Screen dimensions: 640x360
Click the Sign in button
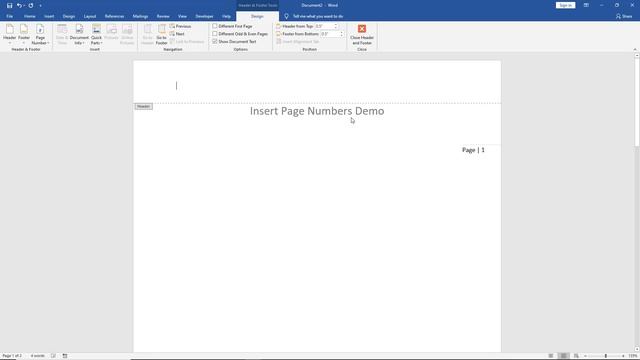[x=565, y=5]
